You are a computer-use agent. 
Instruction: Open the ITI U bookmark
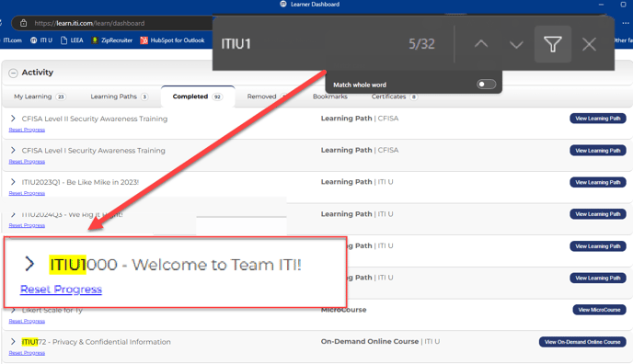pyautogui.click(x=41, y=40)
